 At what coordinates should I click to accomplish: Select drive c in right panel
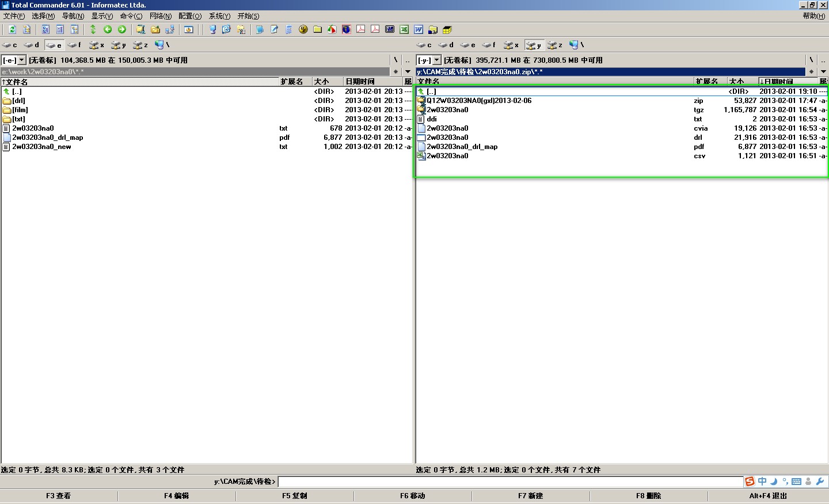424,45
